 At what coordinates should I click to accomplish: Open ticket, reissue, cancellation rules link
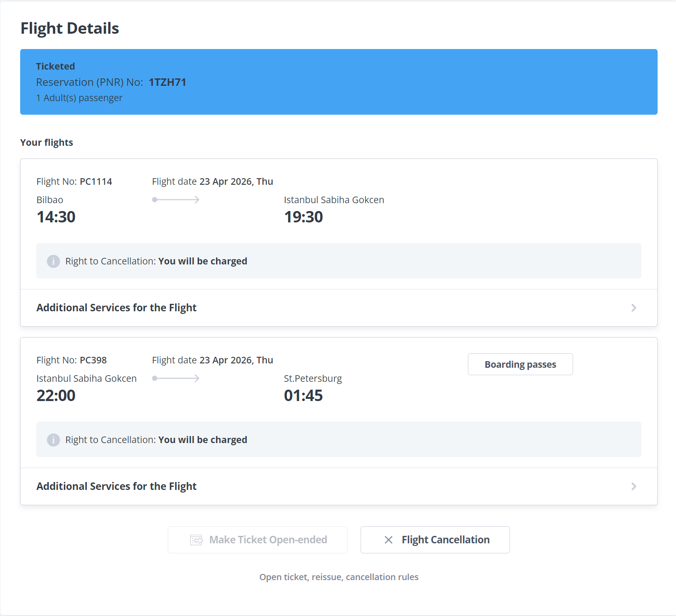point(339,577)
